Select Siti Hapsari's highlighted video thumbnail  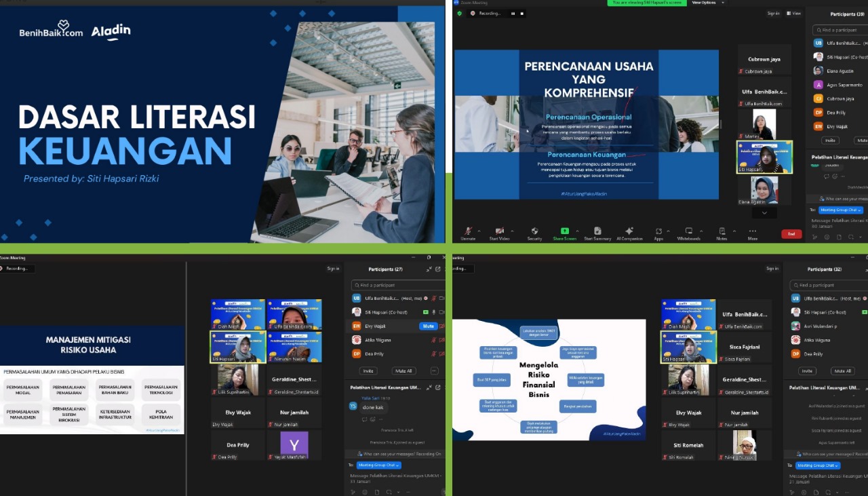(x=764, y=157)
